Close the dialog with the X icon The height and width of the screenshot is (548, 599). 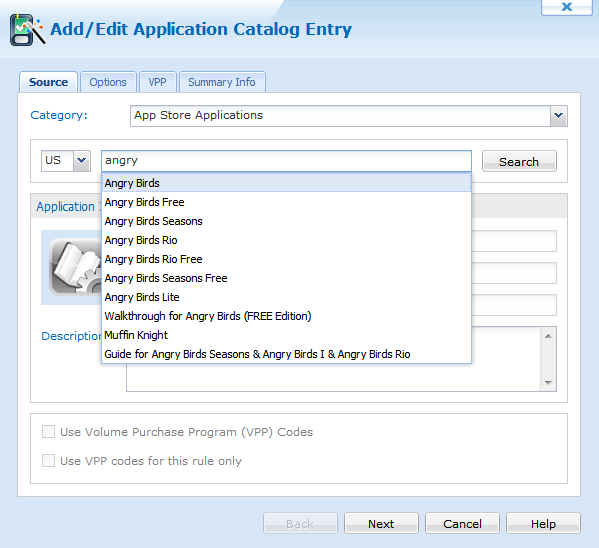pos(567,7)
